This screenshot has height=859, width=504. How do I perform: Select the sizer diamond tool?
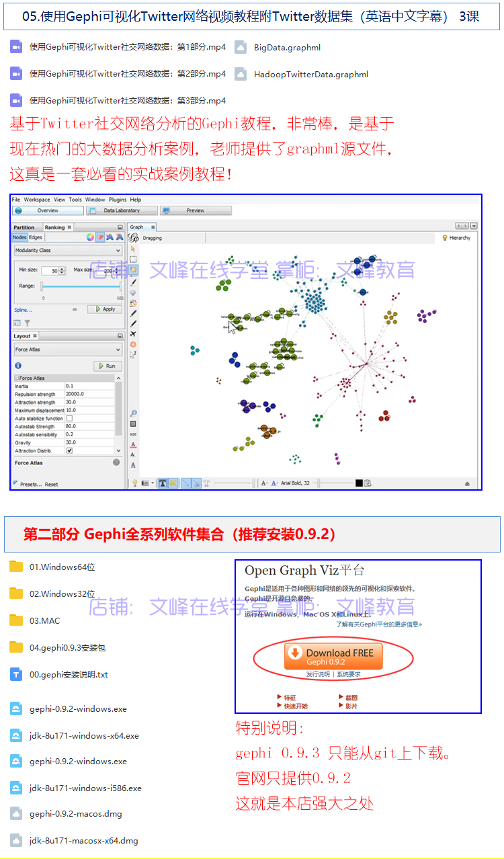(133, 293)
